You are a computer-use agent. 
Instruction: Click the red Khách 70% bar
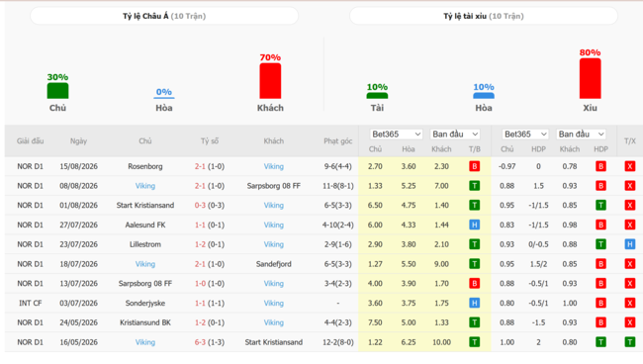click(x=270, y=81)
